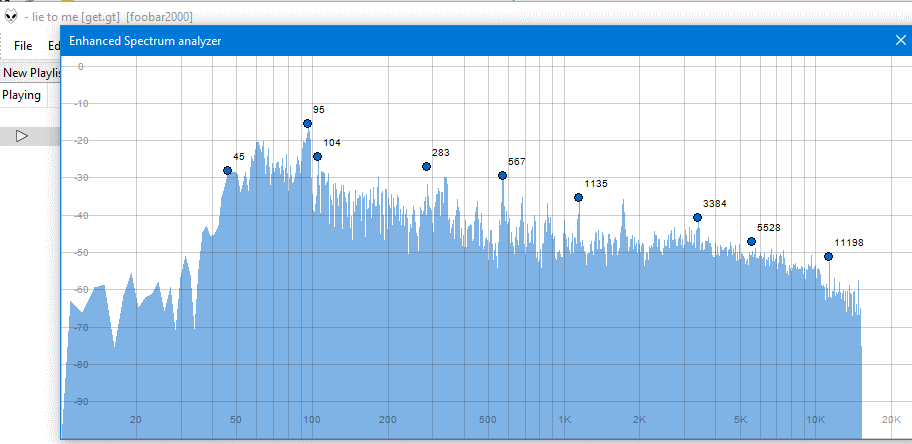Close the Enhanced Spectrum analyzer window

(900, 40)
